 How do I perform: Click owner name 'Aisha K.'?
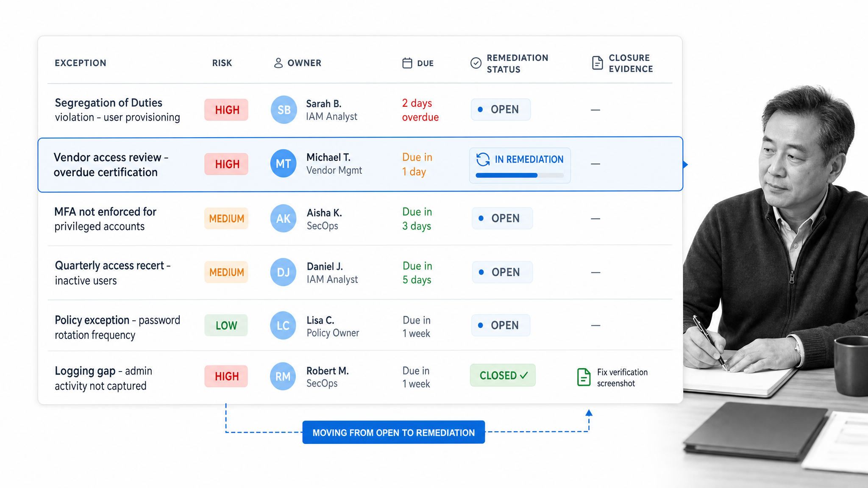coord(324,213)
